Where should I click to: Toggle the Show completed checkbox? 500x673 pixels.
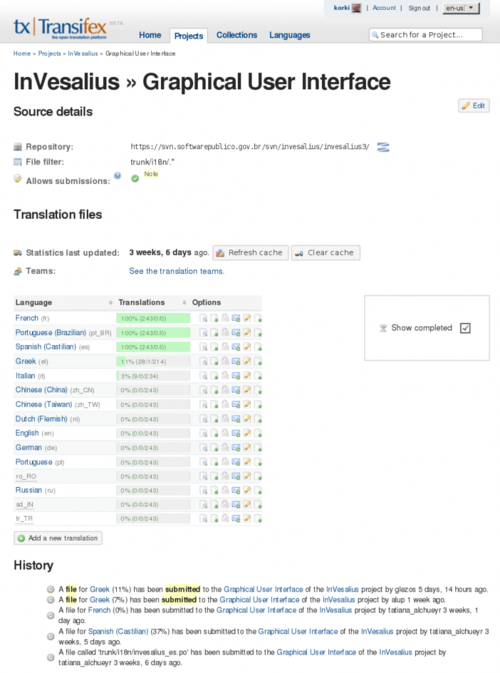click(465, 328)
